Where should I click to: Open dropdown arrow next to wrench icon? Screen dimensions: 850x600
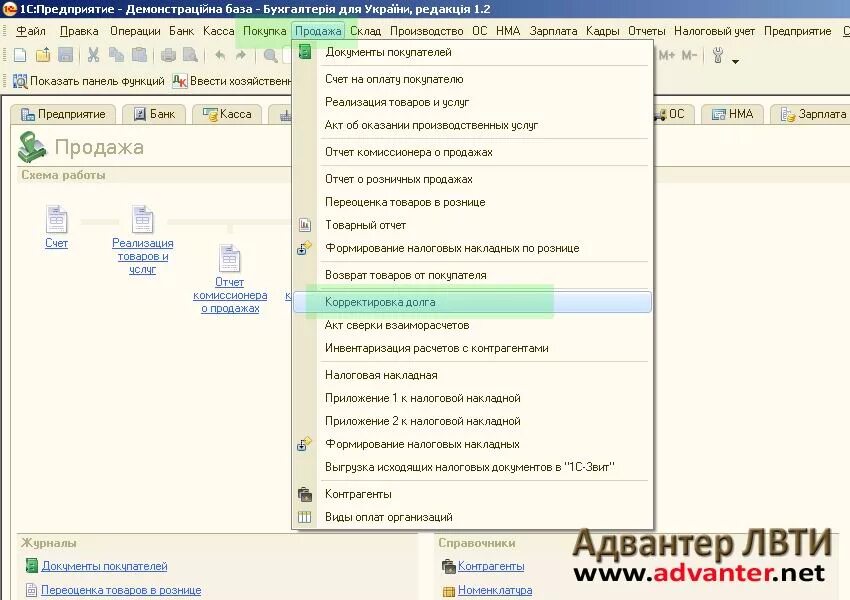point(736,60)
